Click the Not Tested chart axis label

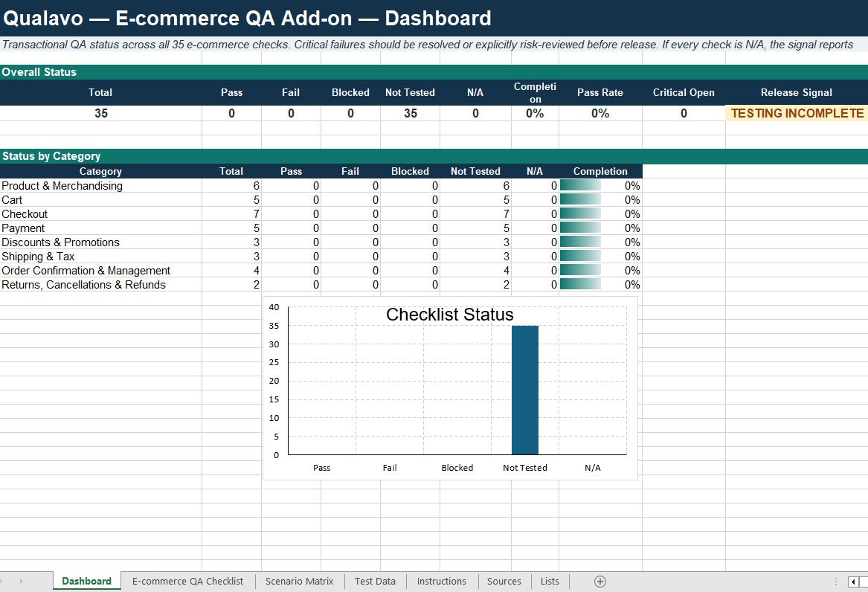coord(525,468)
